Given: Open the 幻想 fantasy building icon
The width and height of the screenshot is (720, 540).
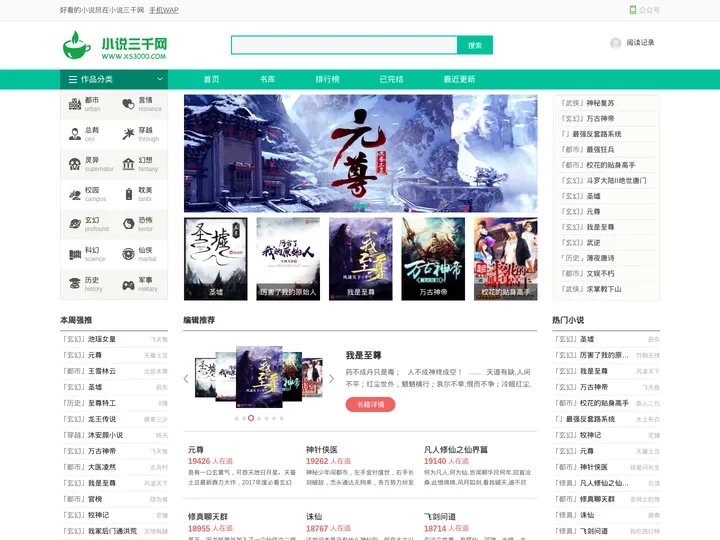Looking at the screenshot, I should pyautogui.click(x=128, y=164).
